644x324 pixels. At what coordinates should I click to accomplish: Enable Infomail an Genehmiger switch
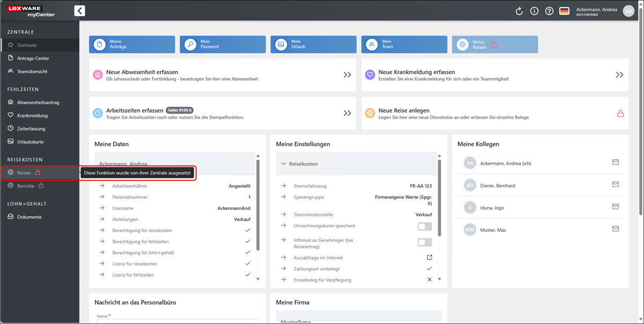pyautogui.click(x=425, y=242)
